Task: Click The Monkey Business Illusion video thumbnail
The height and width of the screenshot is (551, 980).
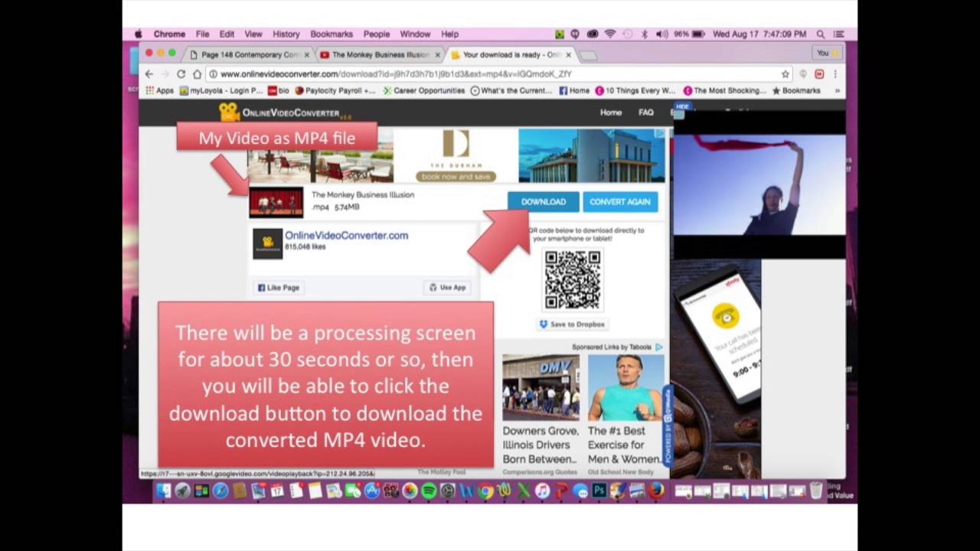Action: coord(276,203)
